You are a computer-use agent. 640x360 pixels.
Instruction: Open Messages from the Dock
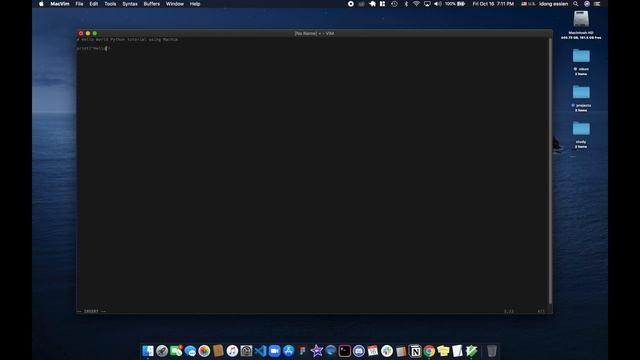click(190, 351)
